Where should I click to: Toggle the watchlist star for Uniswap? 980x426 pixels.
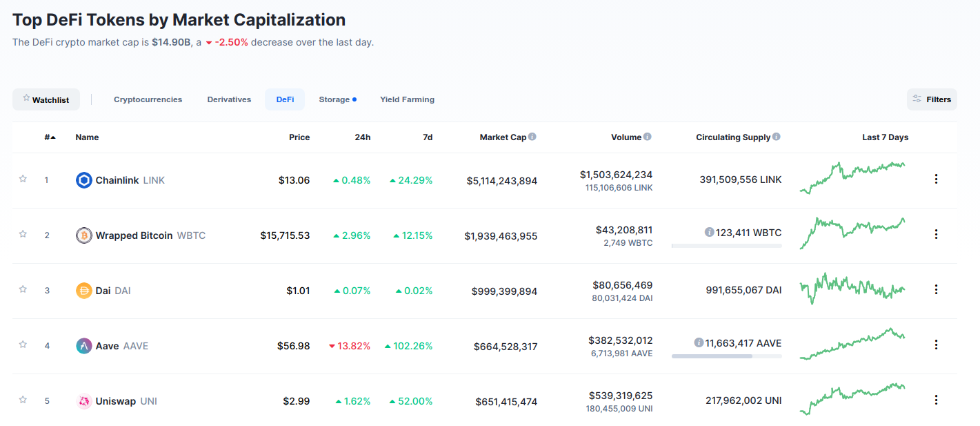click(x=22, y=399)
